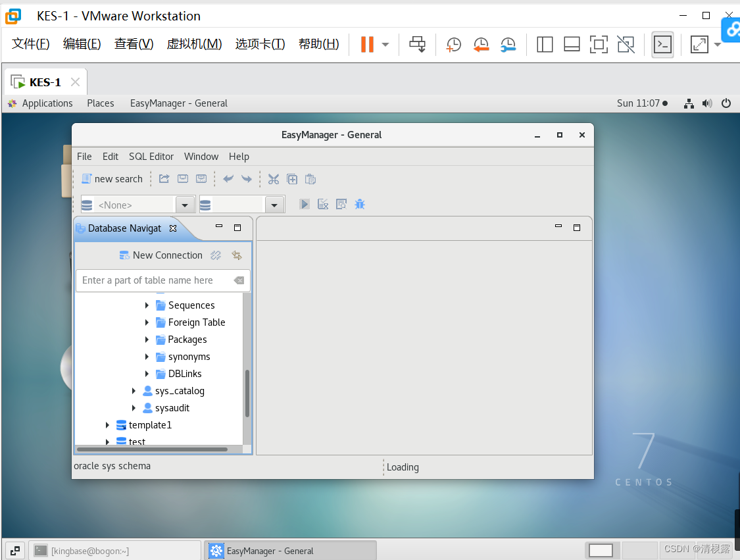Click VMware unity mode icon
The height and width of the screenshot is (560, 740).
(626, 44)
